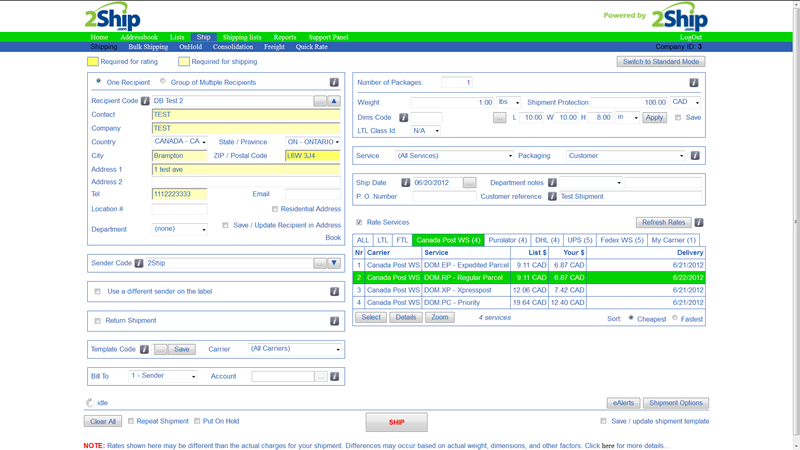
Task: Click the idle status spinner icon
Action: tap(90, 403)
